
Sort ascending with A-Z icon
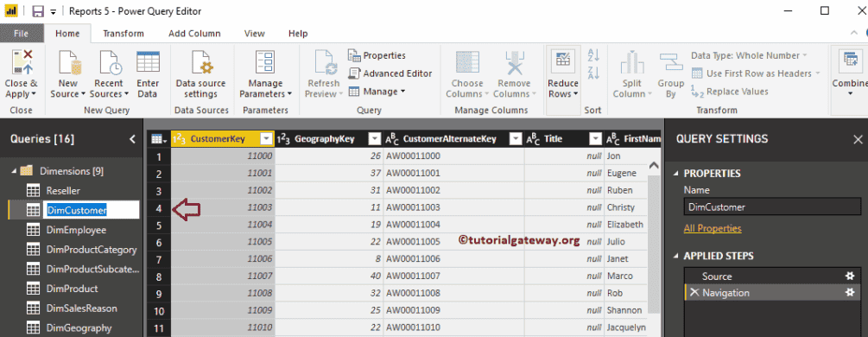tap(593, 54)
